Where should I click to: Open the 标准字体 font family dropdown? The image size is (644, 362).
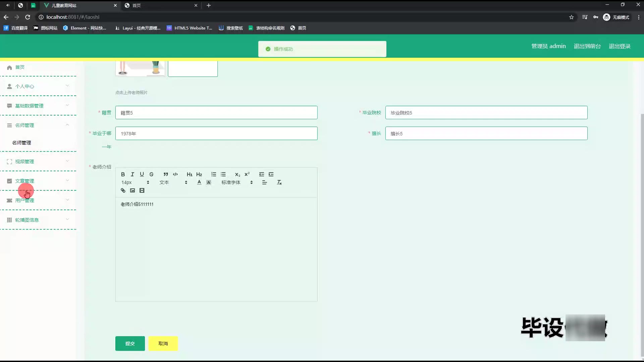[x=237, y=182]
